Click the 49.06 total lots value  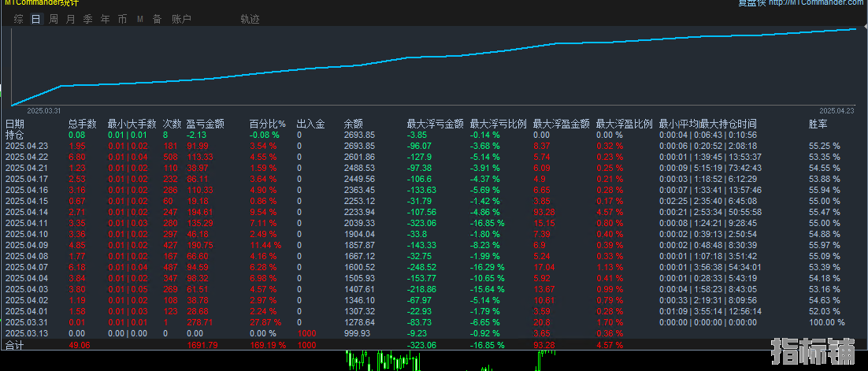(79, 346)
